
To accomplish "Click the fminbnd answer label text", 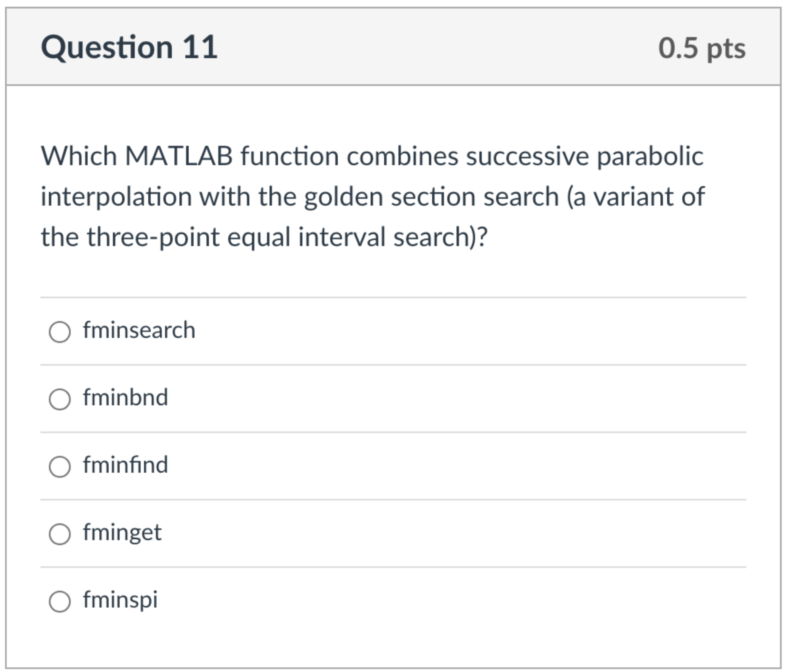I will 126,397.
